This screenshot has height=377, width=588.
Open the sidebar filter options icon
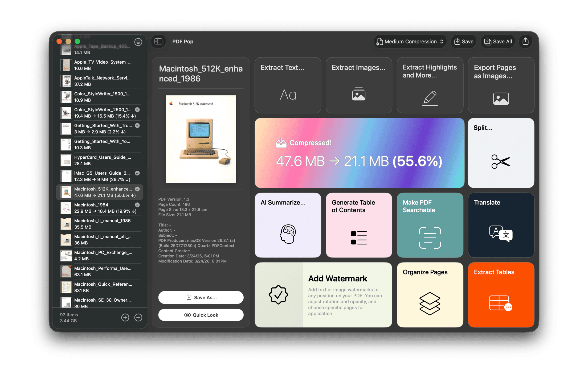click(x=138, y=42)
